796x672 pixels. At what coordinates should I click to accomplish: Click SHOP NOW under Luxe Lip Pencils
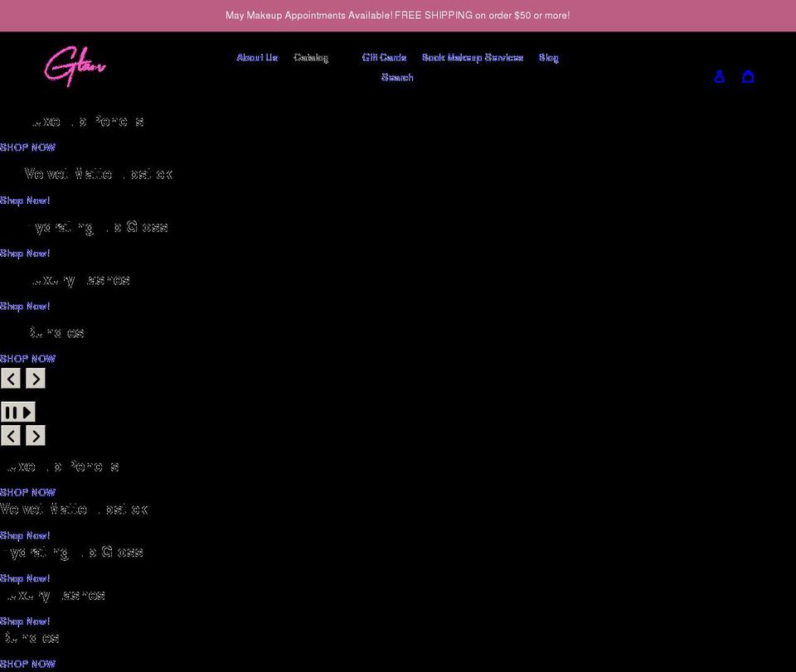click(x=27, y=147)
